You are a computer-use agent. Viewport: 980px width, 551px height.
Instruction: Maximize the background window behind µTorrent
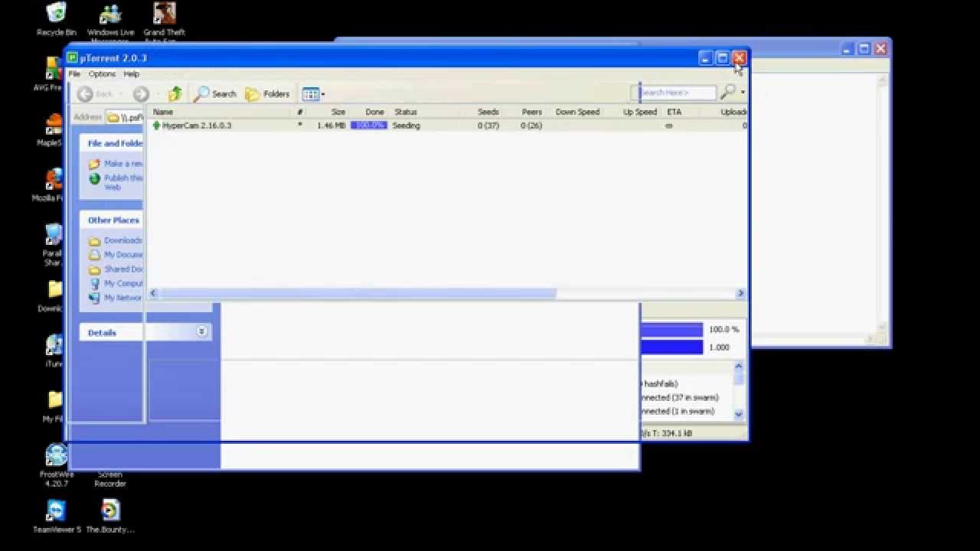864,49
